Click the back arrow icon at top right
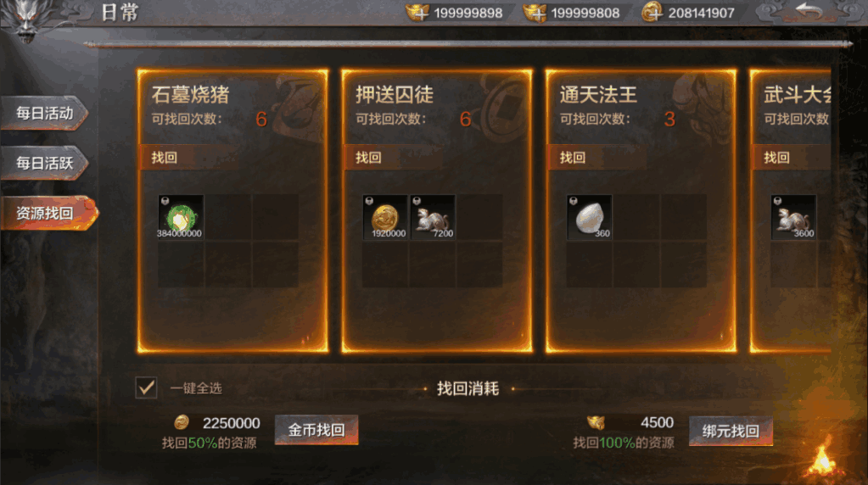 point(809,11)
